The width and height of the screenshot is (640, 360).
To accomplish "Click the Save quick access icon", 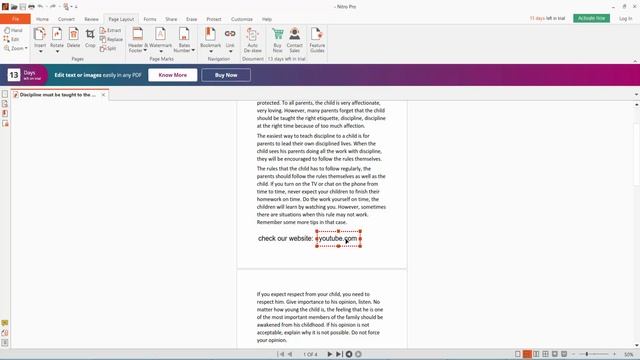I will tap(22, 7).
